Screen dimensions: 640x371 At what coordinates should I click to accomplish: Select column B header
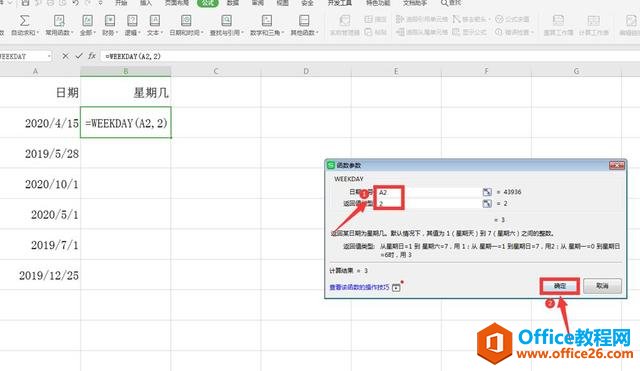click(126, 71)
